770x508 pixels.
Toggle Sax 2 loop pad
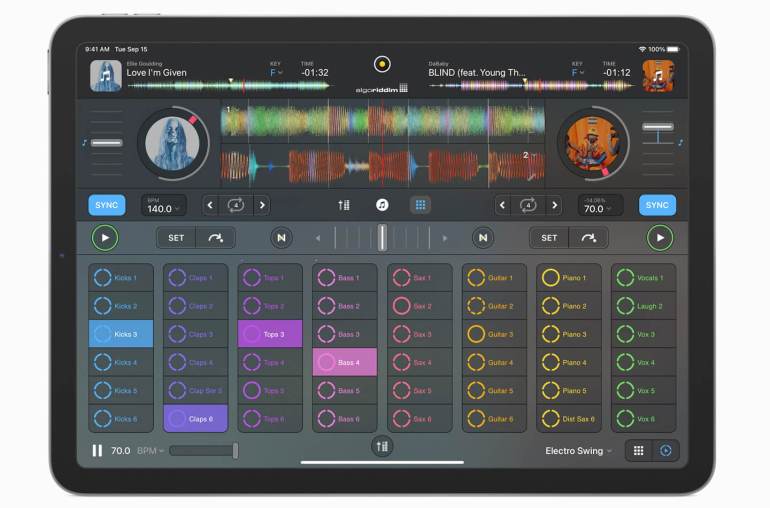click(x=420, y=306)
